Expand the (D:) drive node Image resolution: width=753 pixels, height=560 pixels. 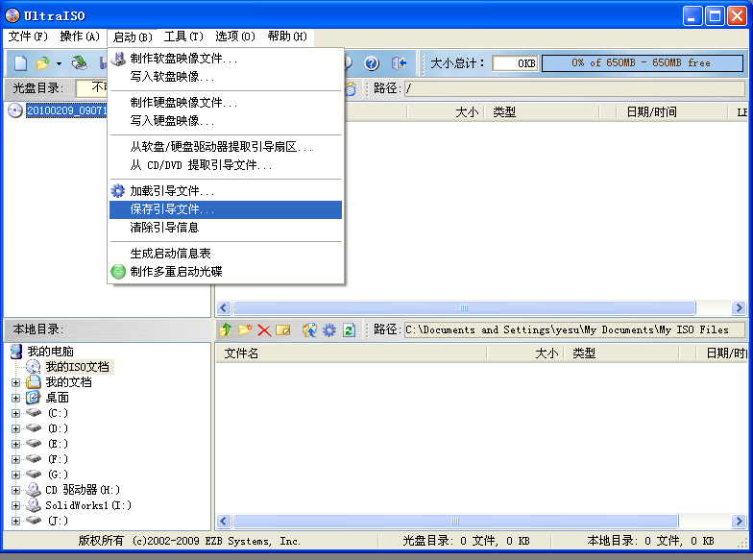coord(15,428)
